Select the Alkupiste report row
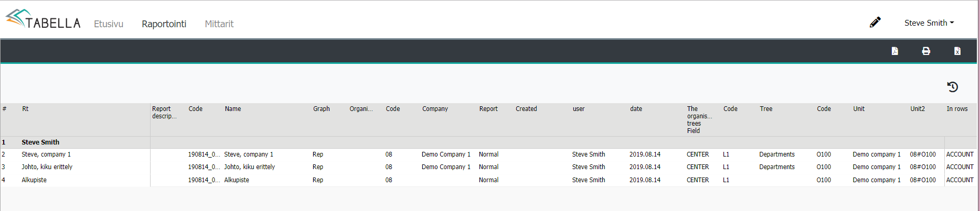The width and height of the screenshot is (980, 211). [x=34, y=180]
